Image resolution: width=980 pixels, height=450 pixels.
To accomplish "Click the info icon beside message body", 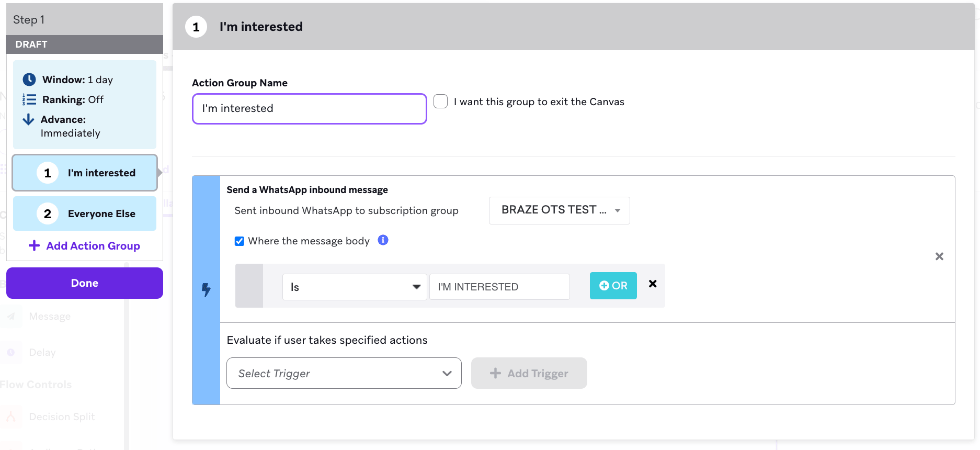I will (383, 240).
